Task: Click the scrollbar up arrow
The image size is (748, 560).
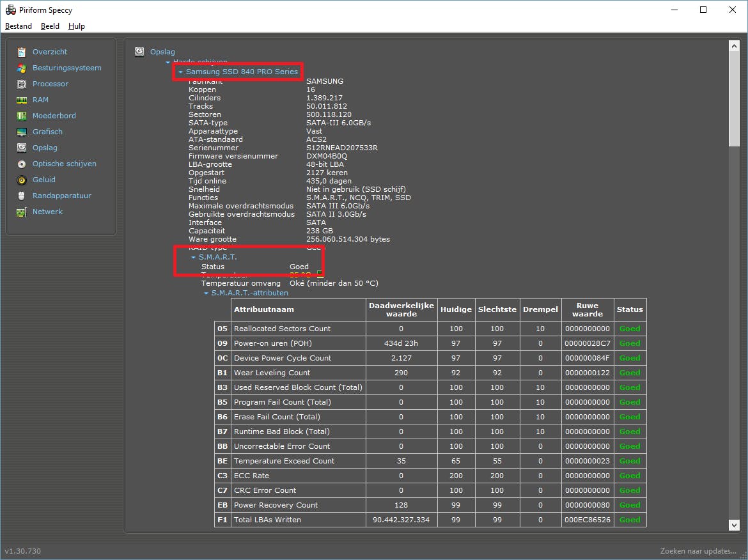Action: click(x=734, y=46)
